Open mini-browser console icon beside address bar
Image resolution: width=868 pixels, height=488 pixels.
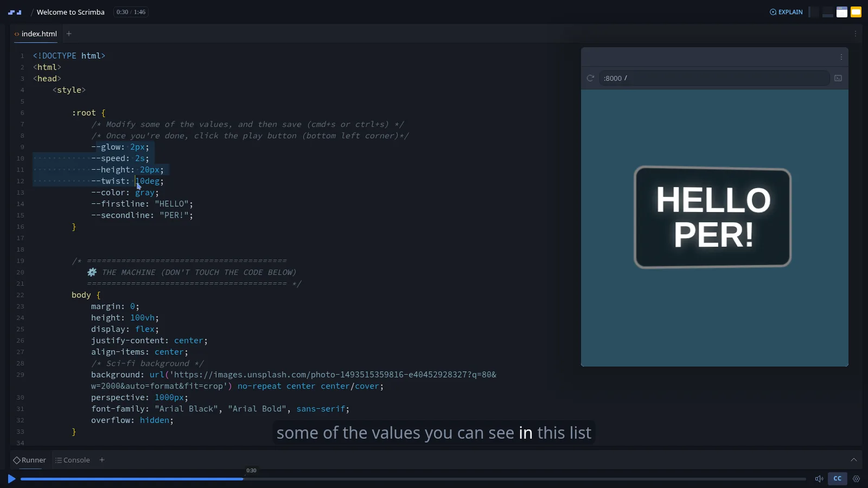tap(838, 78)
